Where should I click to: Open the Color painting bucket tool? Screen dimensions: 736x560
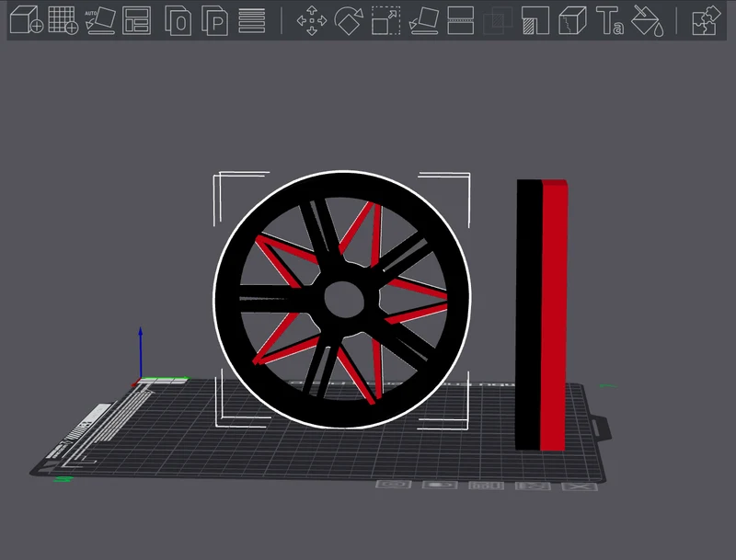pyautogui.click(x=648, y=20)
